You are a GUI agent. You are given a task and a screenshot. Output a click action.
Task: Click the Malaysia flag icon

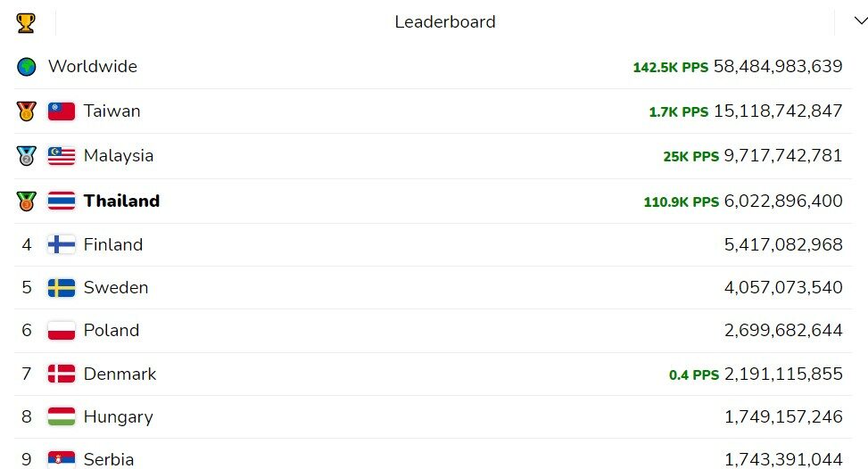click(62, 156)
